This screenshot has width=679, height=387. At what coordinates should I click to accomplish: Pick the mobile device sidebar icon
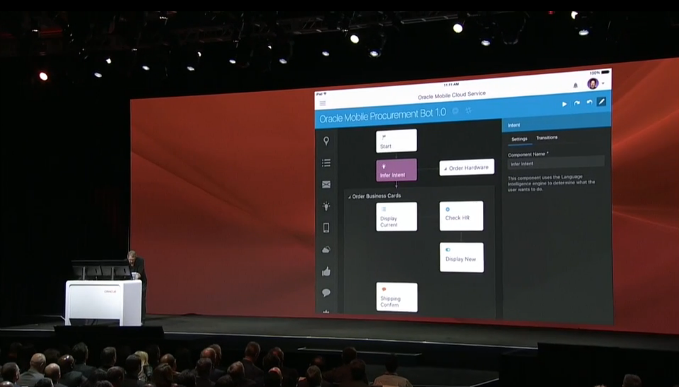(326, 228)
